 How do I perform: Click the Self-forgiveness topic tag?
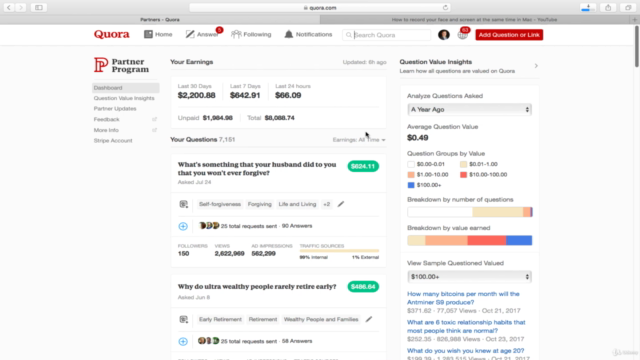click(220, 204)
